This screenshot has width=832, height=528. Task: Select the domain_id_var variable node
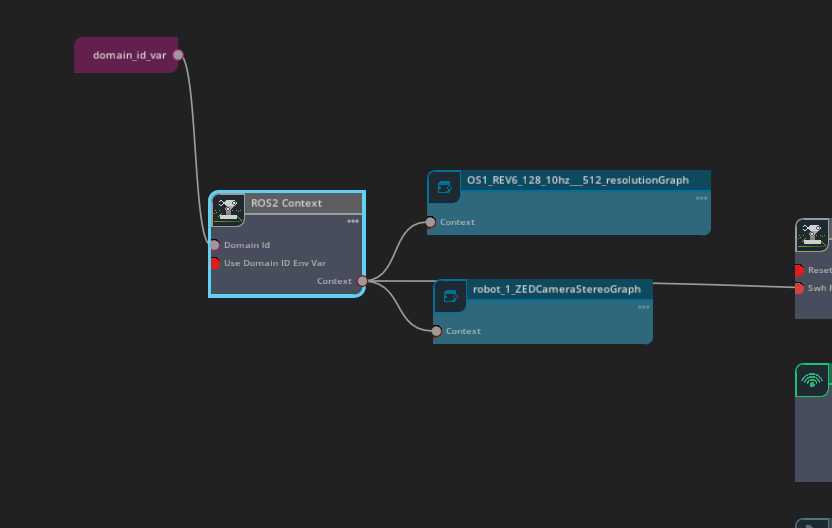point(128,55)
